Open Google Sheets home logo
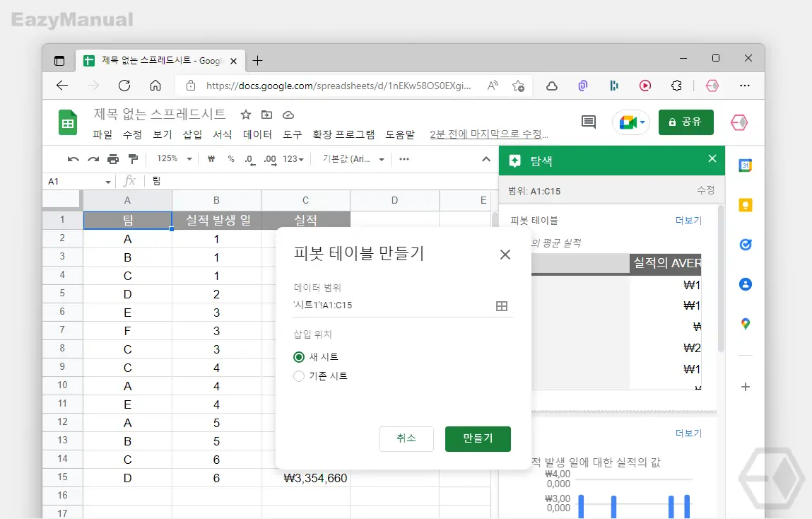 tap(68, 123)
